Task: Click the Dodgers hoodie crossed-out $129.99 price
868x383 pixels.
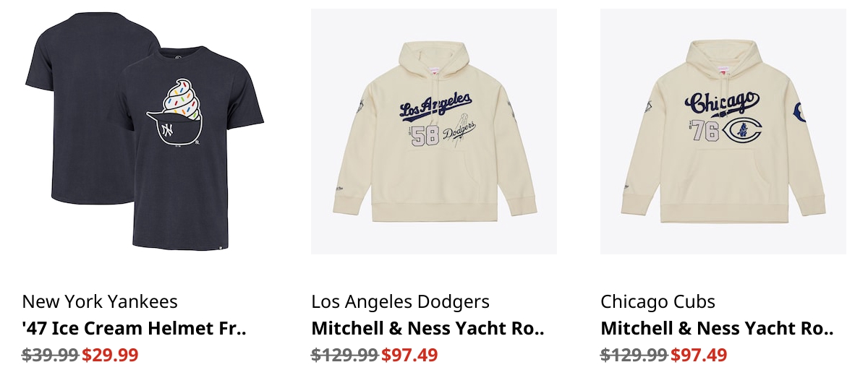Action: pyautogui.click(x=345, y=355)
